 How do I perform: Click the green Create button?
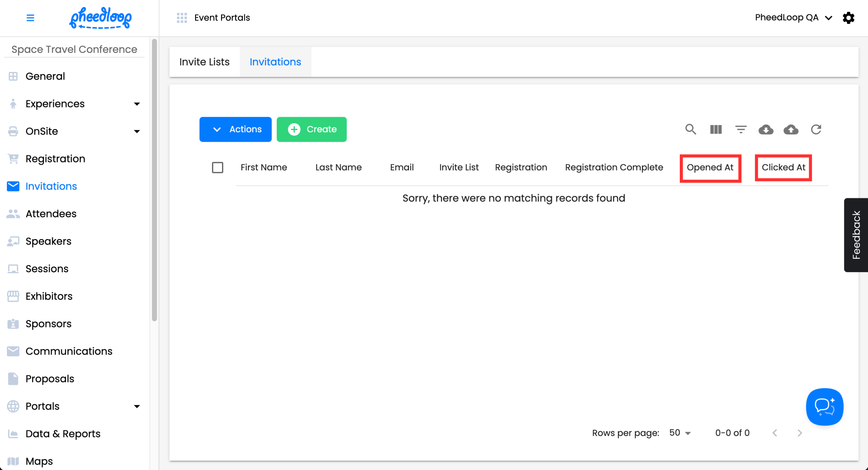coord(311,129)
